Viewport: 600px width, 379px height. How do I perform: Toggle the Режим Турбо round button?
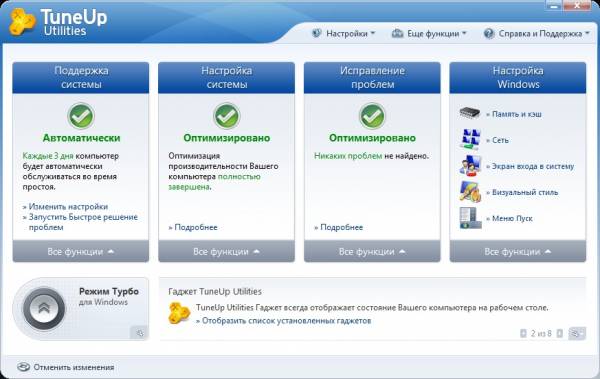click(x=44, y=309)
